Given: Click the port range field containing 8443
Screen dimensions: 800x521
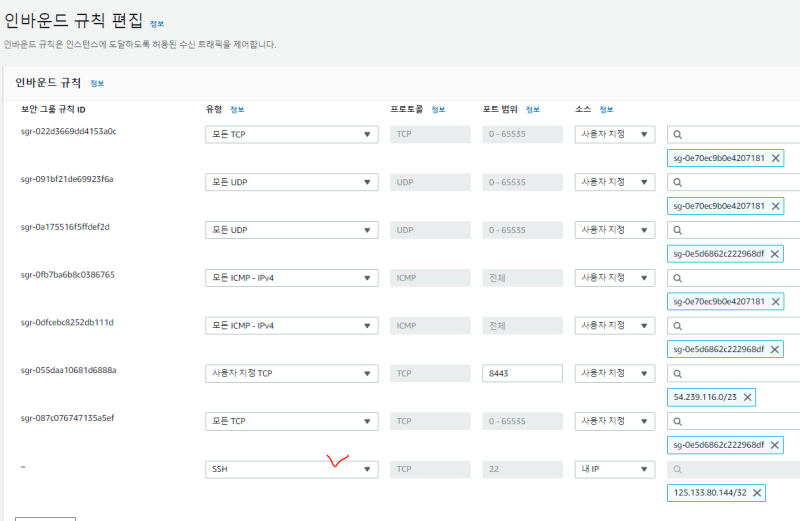Looking at the screenshot, I should (x=521, y=373).
